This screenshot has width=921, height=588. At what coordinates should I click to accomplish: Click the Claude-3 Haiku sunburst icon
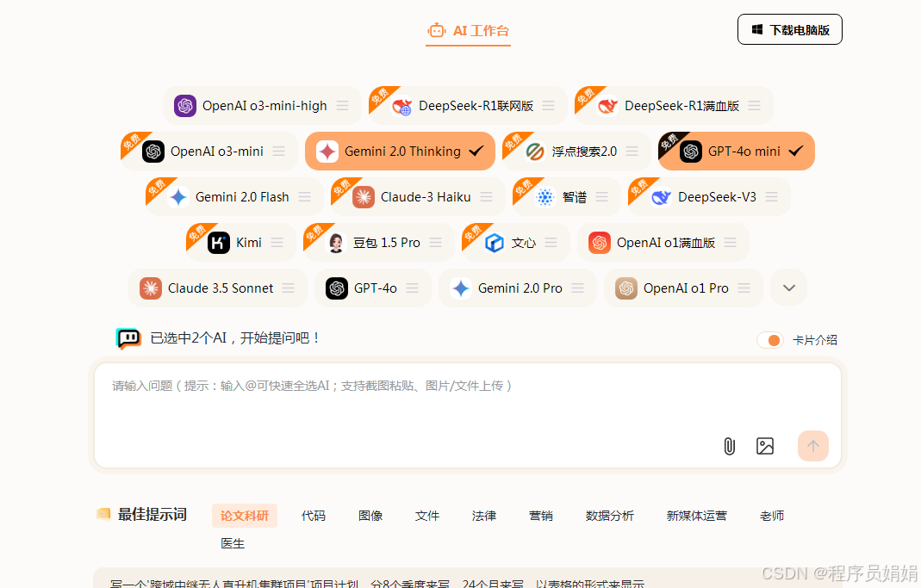point(364,197)
